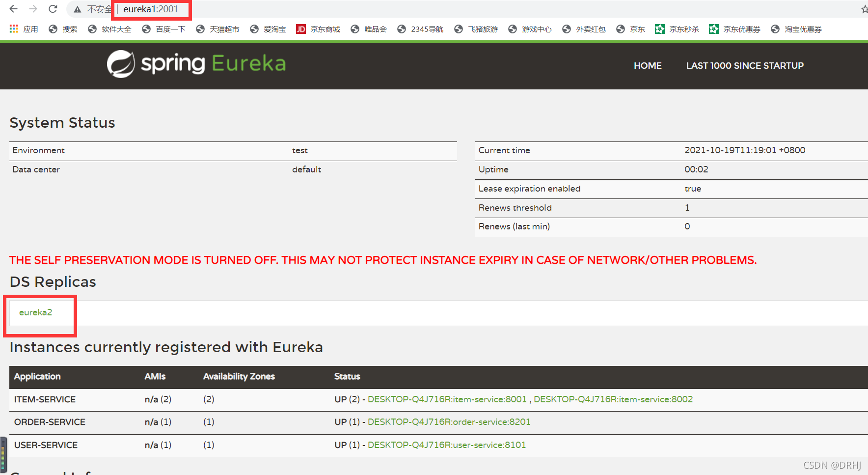Click the Uptime value 00:02
This screenshot has height=475, width=868.
(696, 169)
